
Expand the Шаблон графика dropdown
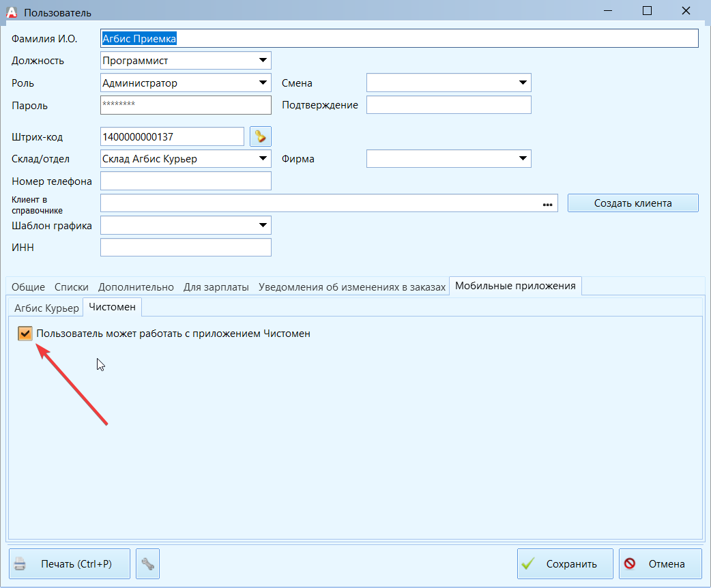(263, 225)
